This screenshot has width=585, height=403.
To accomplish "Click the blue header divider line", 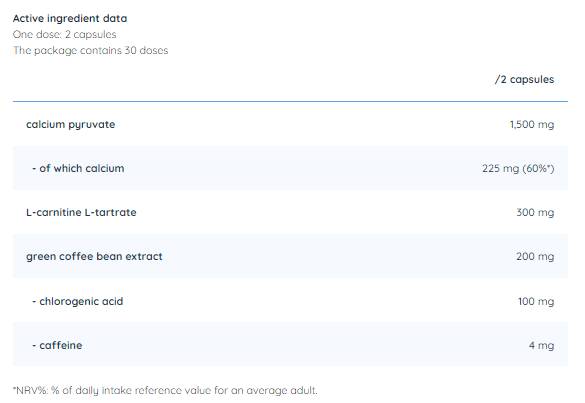I will coord(290,101).
